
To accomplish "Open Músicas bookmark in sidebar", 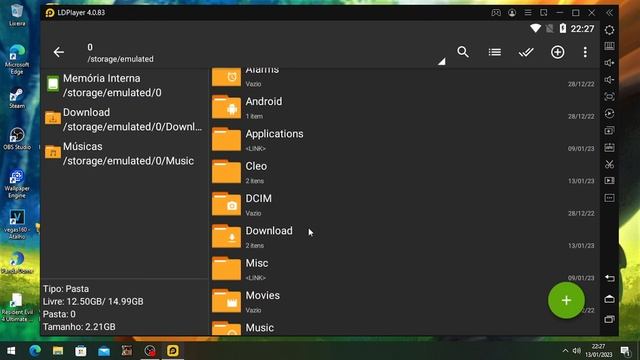I will pos(124,153).
